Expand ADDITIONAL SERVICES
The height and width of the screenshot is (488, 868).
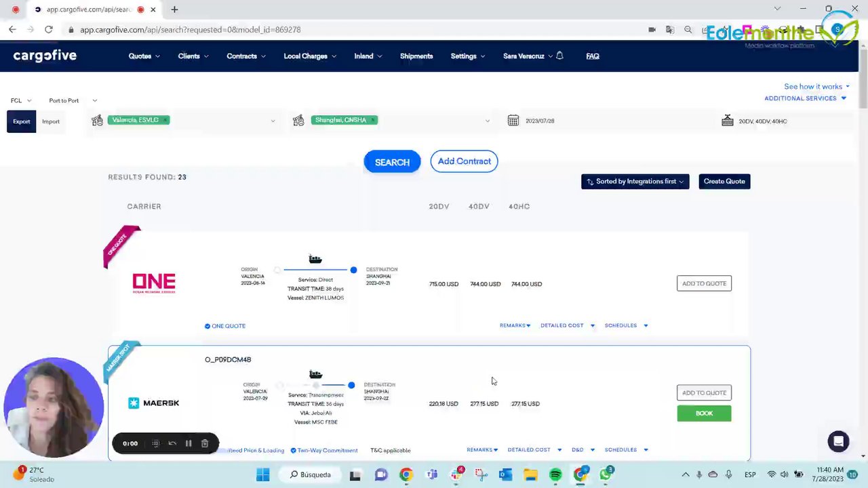point(806,98)
